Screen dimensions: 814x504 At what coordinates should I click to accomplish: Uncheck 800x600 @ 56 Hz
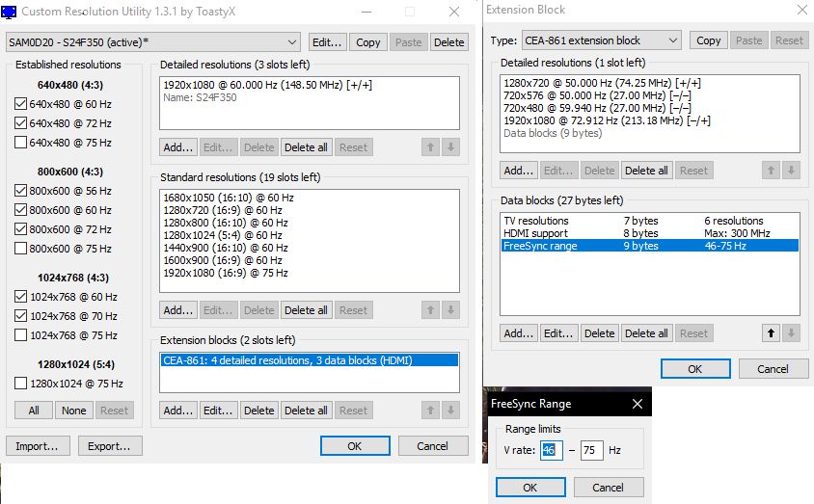pyautogui.click(x=20, y=190)
